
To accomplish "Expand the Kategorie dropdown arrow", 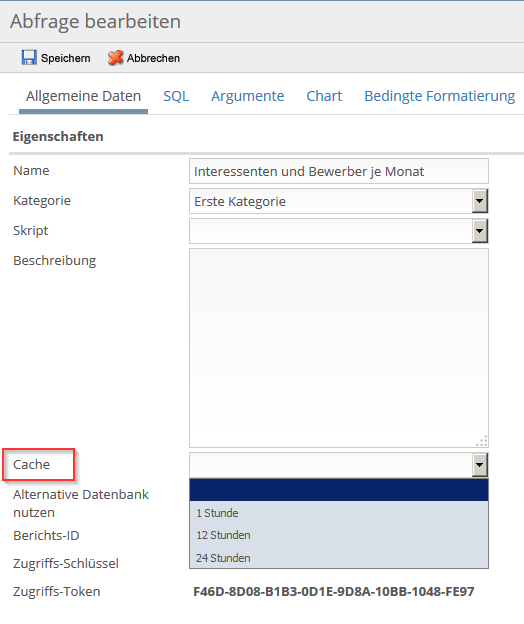I will (480, 201).
